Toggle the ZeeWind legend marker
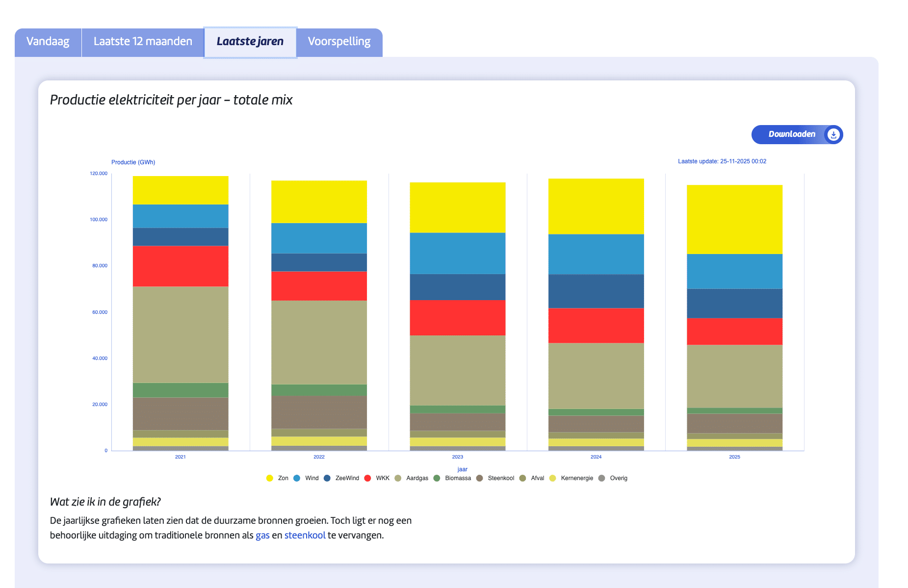The width and height of the screenshot is (908, 588). click(x=327, y=478)
